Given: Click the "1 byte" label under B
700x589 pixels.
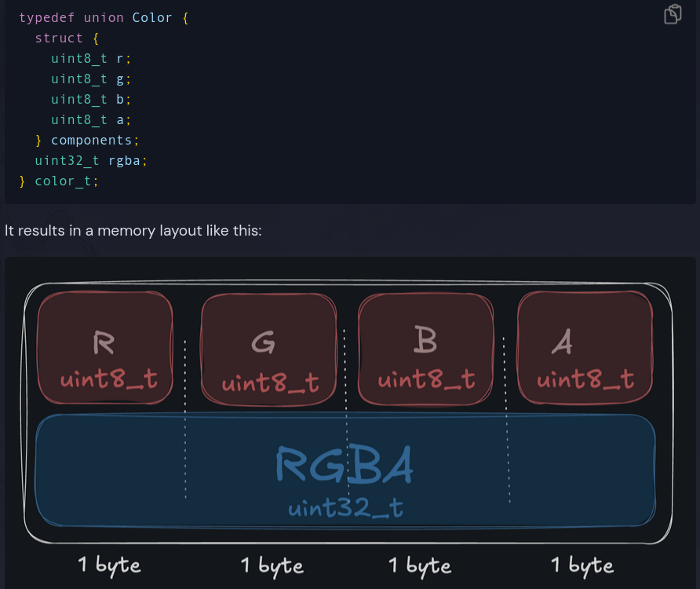Looking at the screenshot, I should coord(420,565).
